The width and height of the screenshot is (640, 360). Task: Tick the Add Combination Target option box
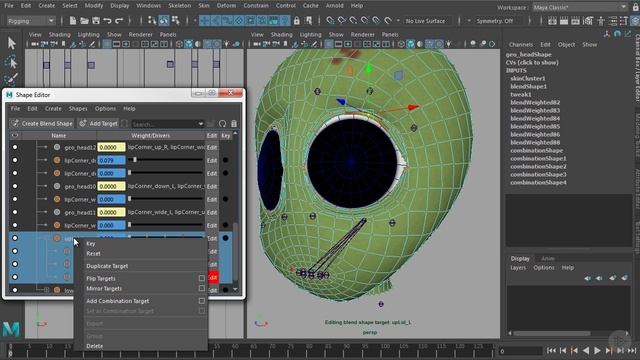(x=201, y=301)
